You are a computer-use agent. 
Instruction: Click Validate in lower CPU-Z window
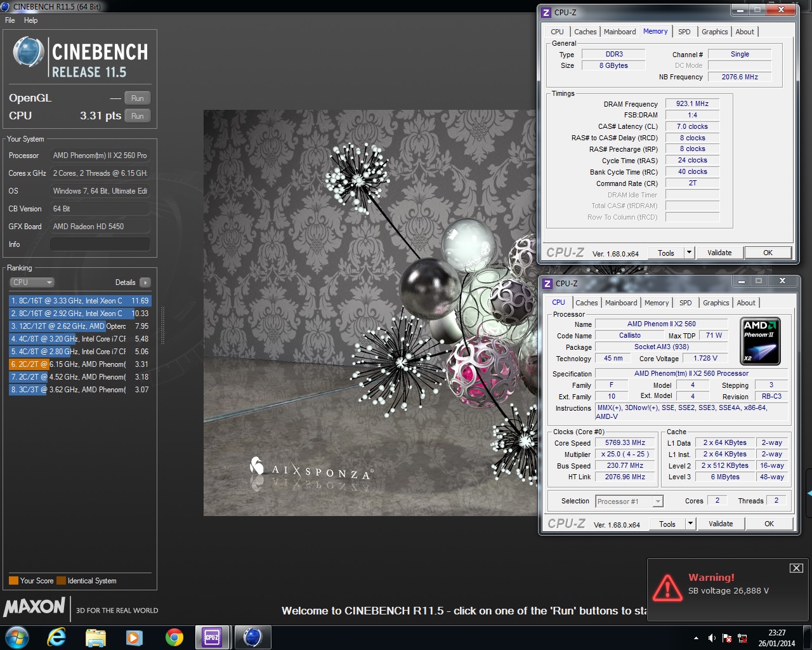[x=721, y=524]
